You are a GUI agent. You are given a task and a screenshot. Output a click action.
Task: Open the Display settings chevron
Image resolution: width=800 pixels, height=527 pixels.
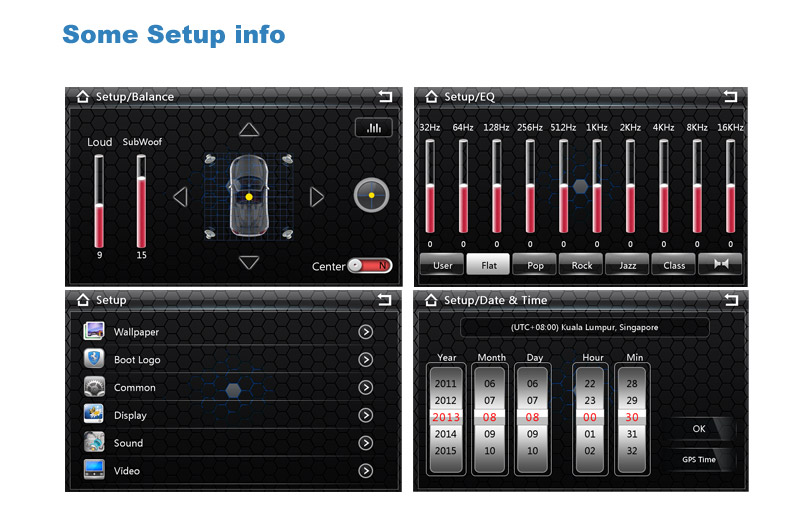366,415
